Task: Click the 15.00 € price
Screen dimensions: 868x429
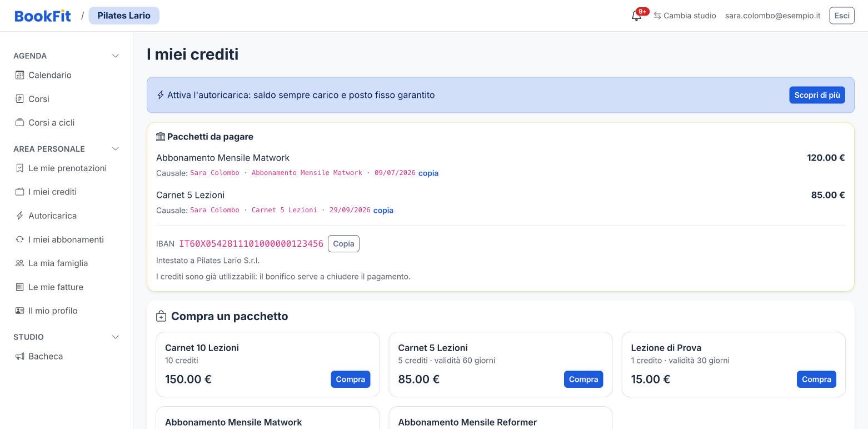Action: pyautogui.click(x=651, y=379)
